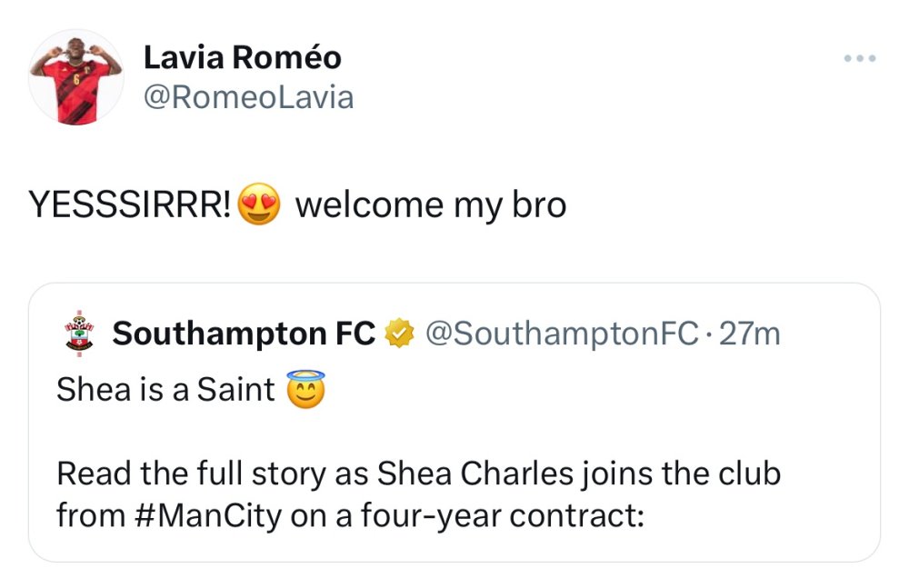The height and width of the screenshot is (588, 909).
Task: Open the @RomeoLavia handle
Action: pyautogui.click(x=248, y=97)
